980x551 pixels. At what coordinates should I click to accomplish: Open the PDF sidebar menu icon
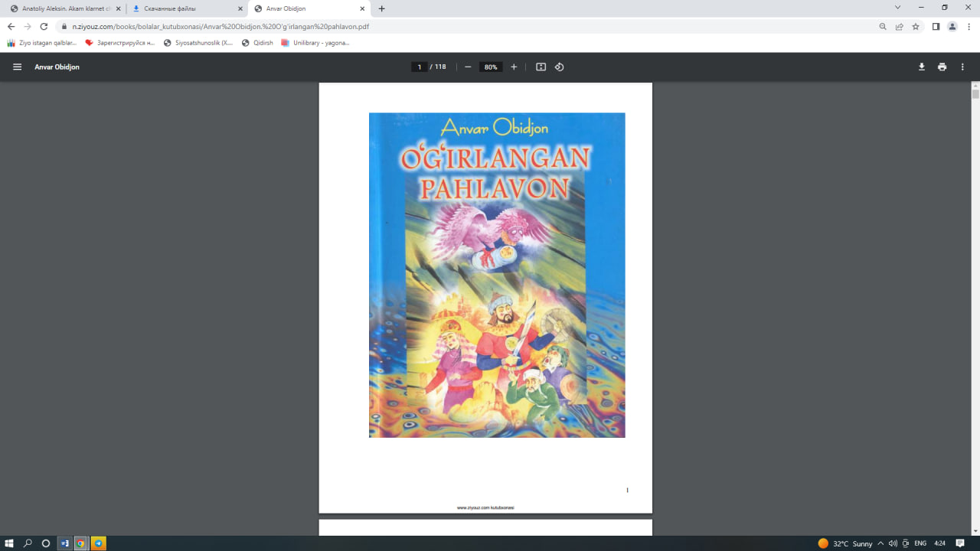(17, 67)
